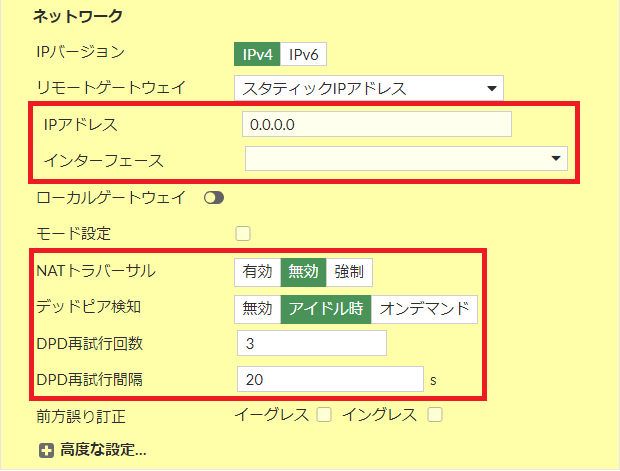This screenshot has width=620, height=471.
Task: Click the DPD再試行間隔 input field
Action: click(x=330, y=379)
